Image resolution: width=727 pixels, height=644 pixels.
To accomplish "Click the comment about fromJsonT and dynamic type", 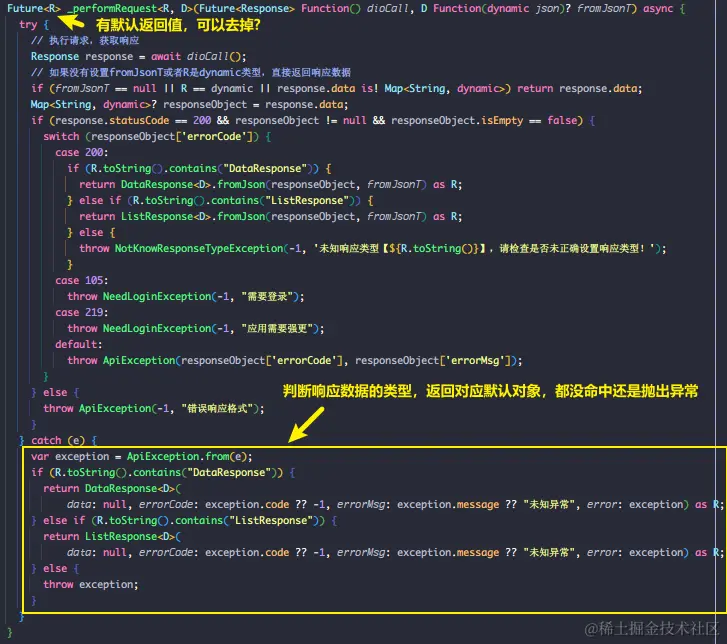I will [191, 72].
